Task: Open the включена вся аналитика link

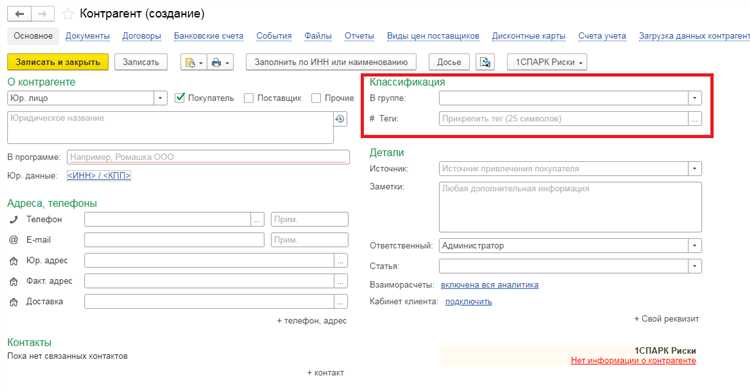Action: (489, 285)
